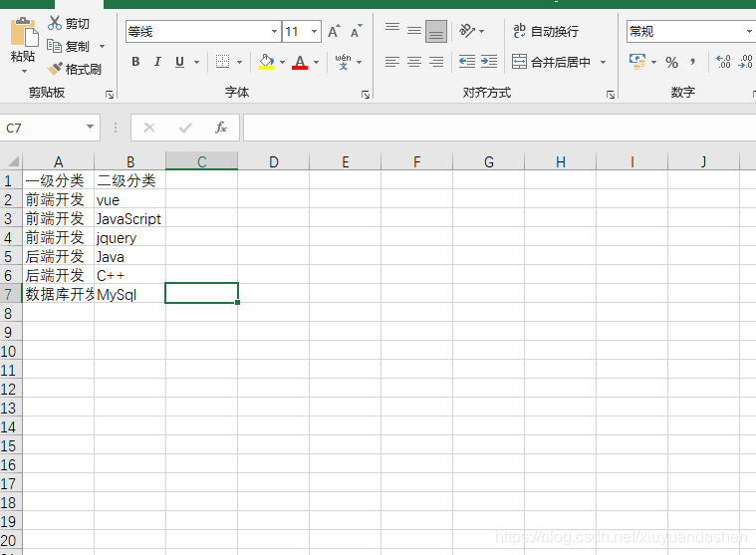756x555 pixels.
Task: Click the formula Enter checkmark
Action: click(x=185, y=128)
